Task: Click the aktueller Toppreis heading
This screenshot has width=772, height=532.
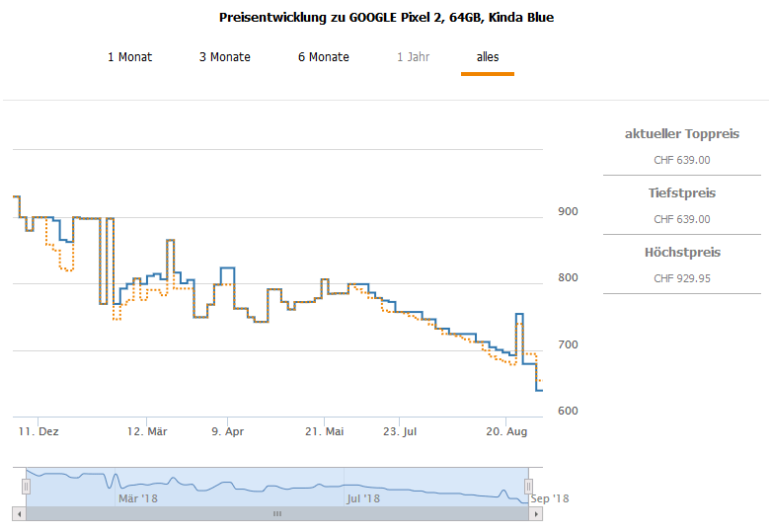Action: [682, 134]
